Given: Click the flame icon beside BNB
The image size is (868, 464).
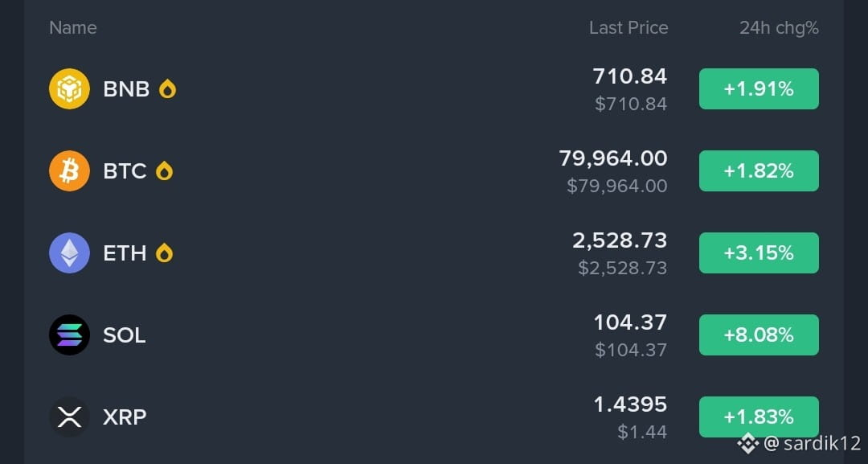Looking at the screenshot, I should [x=167, y=88].
